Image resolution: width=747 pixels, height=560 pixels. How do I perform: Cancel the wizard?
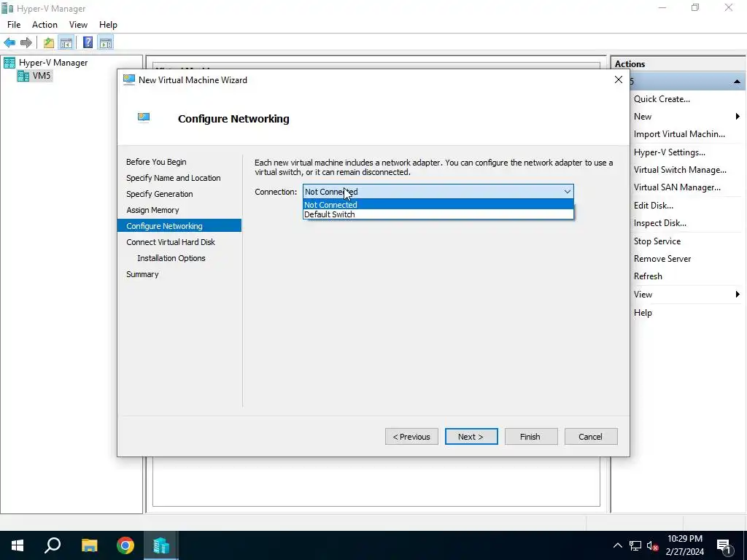coord(591,437)
